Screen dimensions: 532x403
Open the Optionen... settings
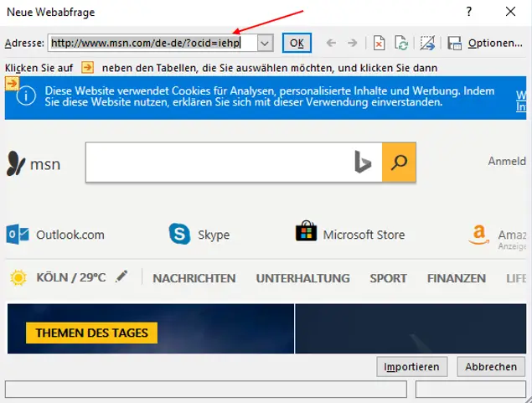pyautogui.click(x=485, y=43)
